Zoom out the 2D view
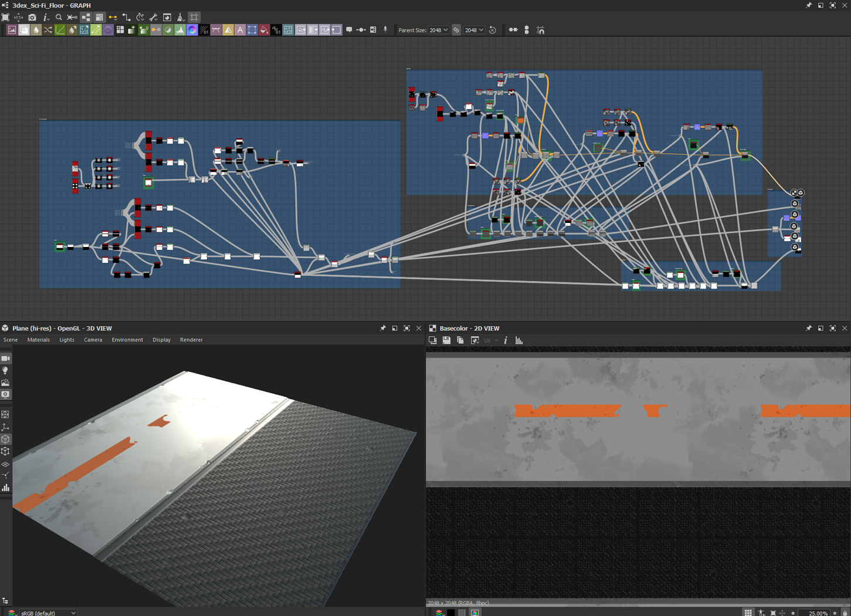This screenshot has height=616, width=851. pos(793,612)
